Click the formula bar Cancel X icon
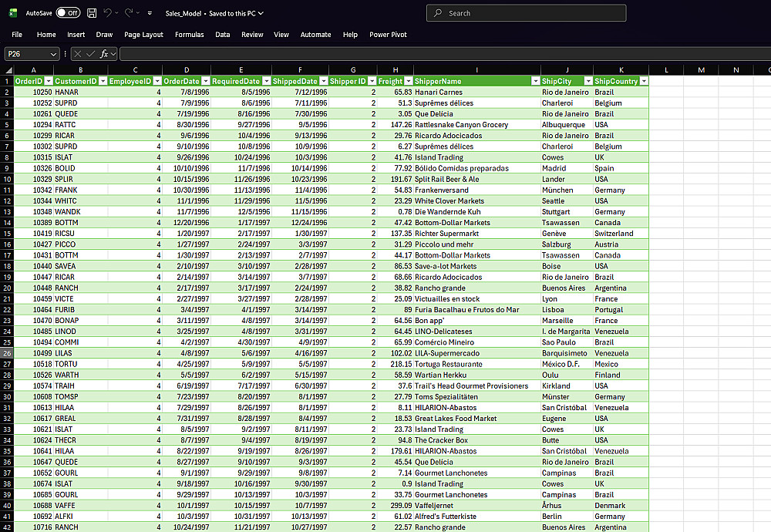This screenshot has height=532, width=771. pyautogui.click(x=78, y=54)
